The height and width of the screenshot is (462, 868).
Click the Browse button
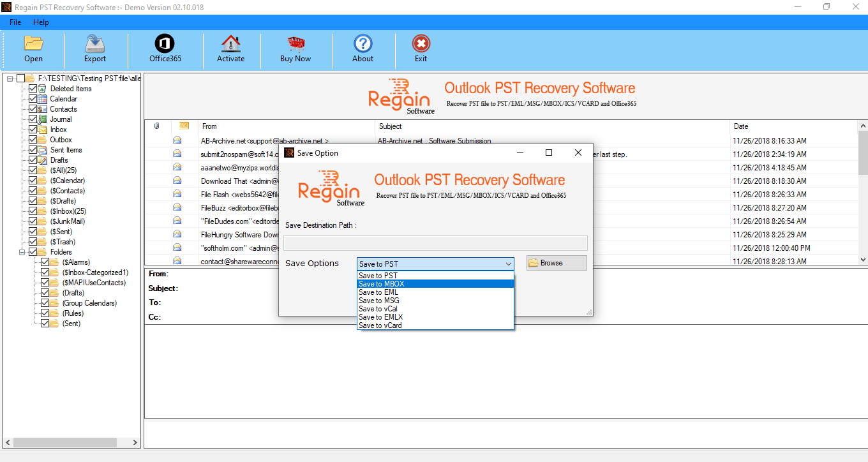tap(557, 263)
